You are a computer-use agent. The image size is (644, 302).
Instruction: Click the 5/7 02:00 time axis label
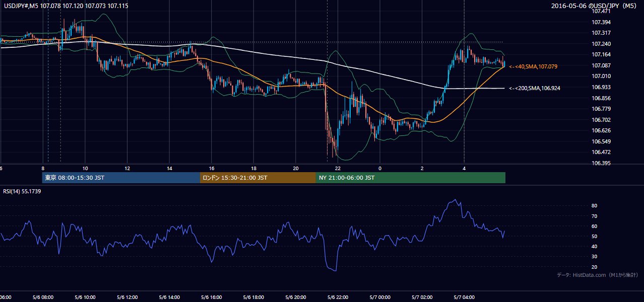pyautogui.click(x=422, y=297)
